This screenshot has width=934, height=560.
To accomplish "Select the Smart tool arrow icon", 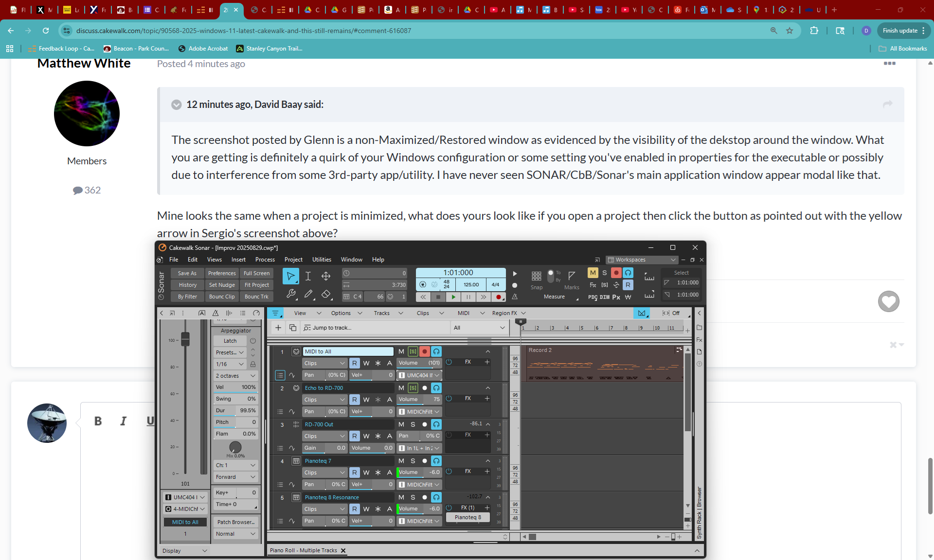I will [290, 276].
